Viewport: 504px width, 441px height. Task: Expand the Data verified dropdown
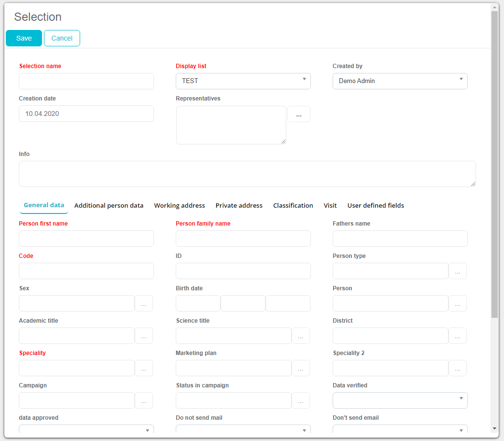pyautogui.click(x=400, y=400)
